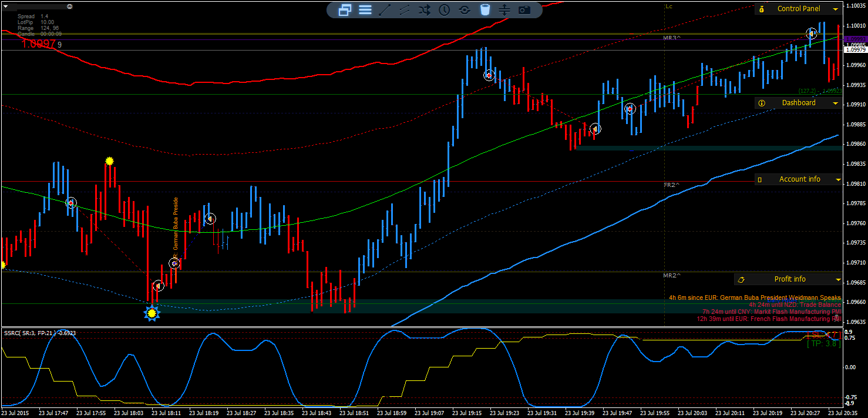Click the SL stop loss label

tap(823, 335)
